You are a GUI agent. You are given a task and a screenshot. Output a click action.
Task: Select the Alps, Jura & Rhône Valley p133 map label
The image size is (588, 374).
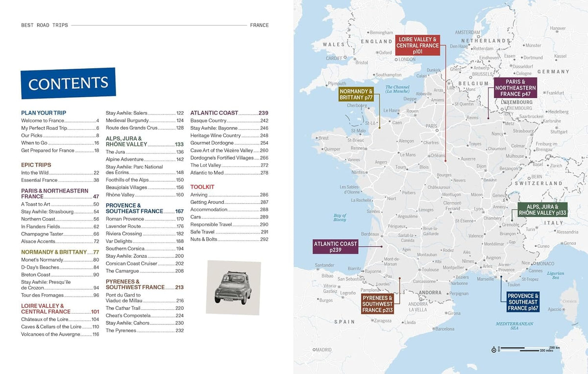coord(542,209)
